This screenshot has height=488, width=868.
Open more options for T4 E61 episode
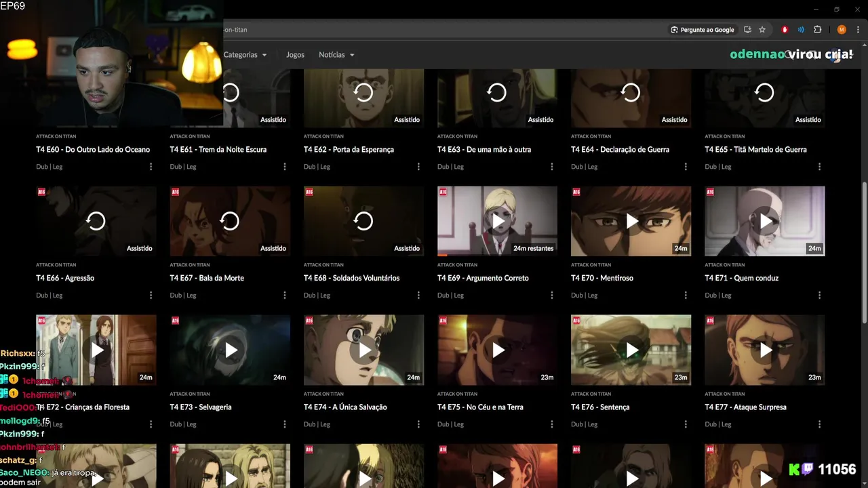point(284,167)
